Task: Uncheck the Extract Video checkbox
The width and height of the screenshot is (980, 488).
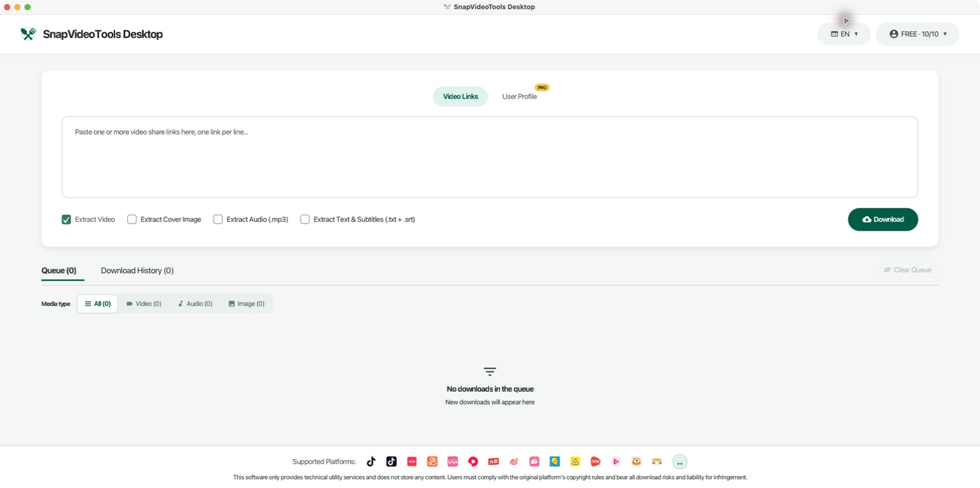Action: [x=66, y=219]
